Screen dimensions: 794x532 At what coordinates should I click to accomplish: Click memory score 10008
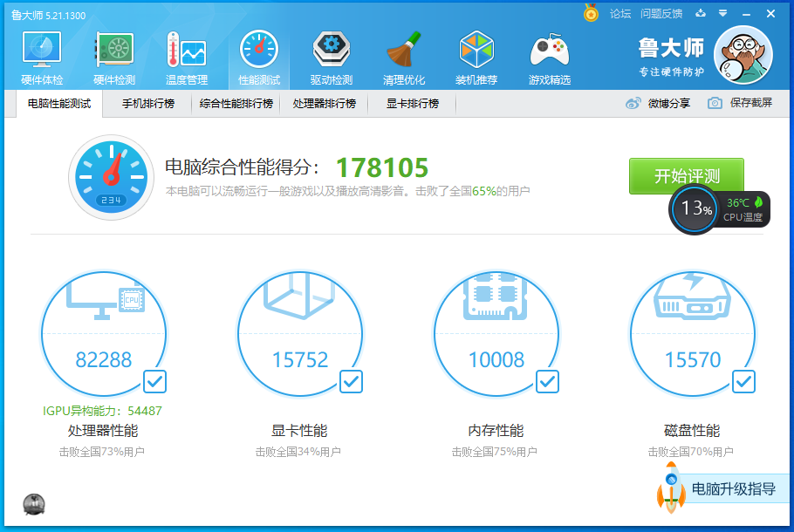click(x=496, y=360)
